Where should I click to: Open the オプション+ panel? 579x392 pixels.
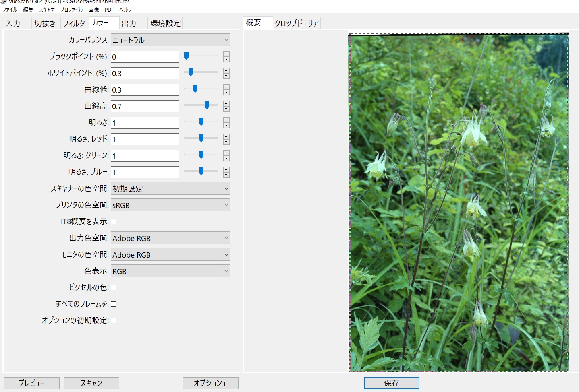pyautogui.click(x=210, y=383)
